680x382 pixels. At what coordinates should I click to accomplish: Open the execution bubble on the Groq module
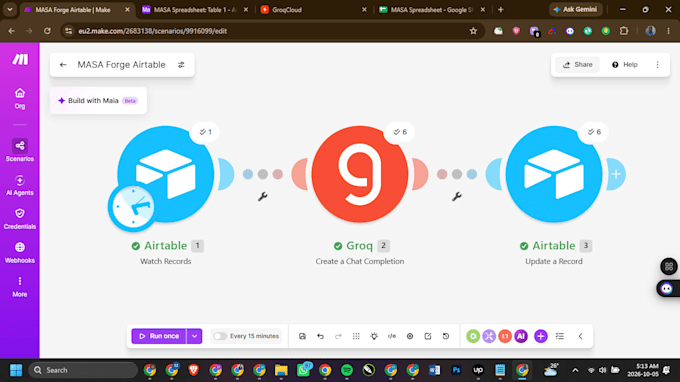point(399,132)
